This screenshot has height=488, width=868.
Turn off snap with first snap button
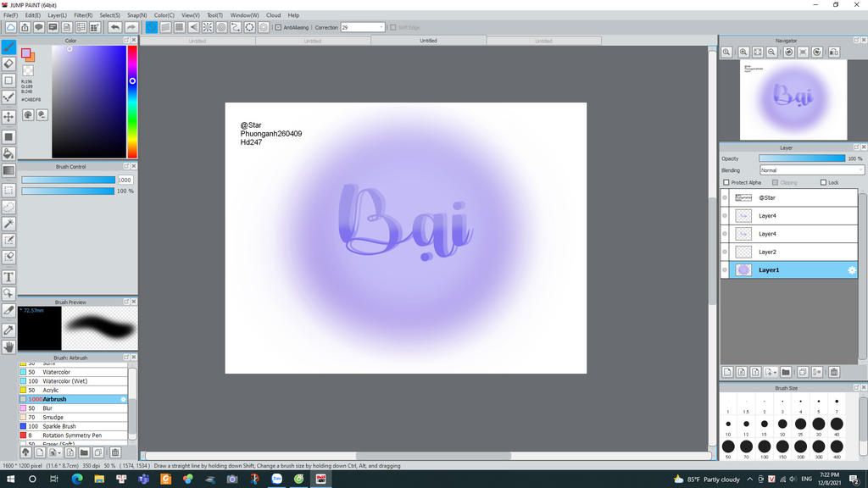[x=151, y=27]
